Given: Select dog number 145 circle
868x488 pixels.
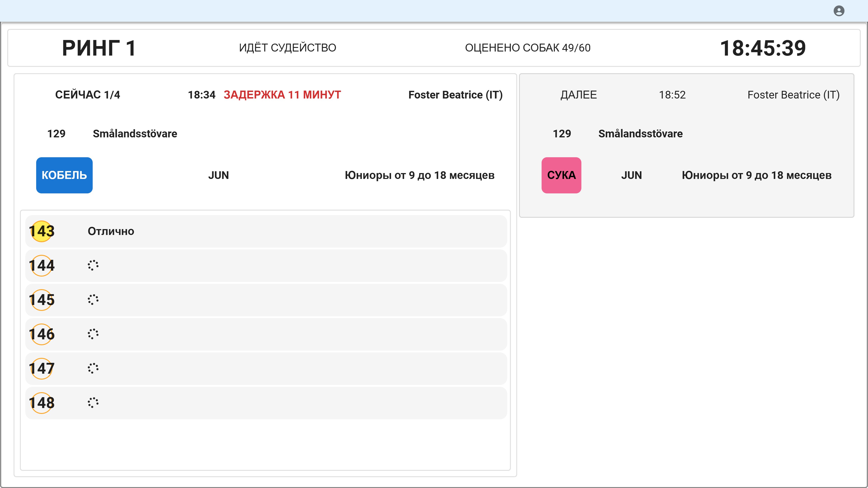Looking at the screenshot, I should coord(41,300).
